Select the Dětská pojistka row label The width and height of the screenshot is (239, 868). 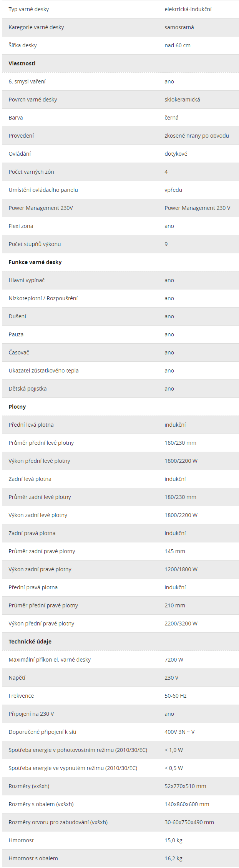coord(28,389)
